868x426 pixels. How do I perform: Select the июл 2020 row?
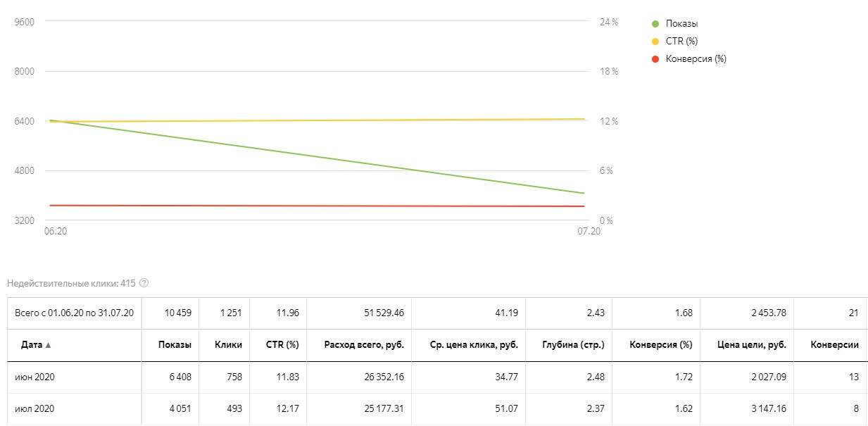pyautogui.click(x=34, y=408)
